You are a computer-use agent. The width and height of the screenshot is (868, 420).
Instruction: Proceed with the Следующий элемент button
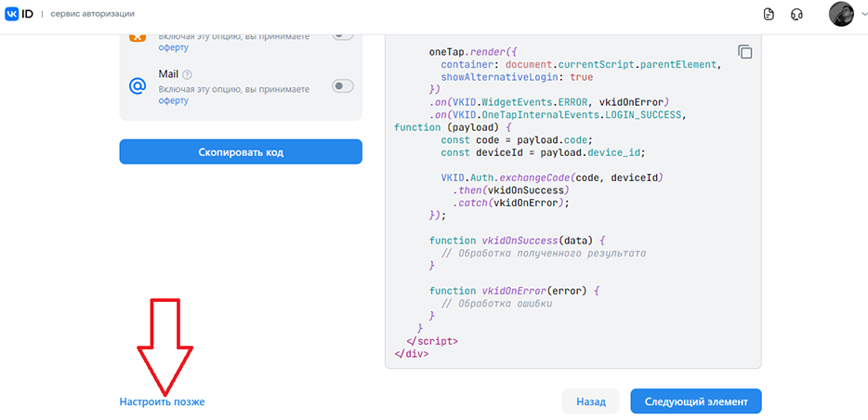[x=696, y=401]
